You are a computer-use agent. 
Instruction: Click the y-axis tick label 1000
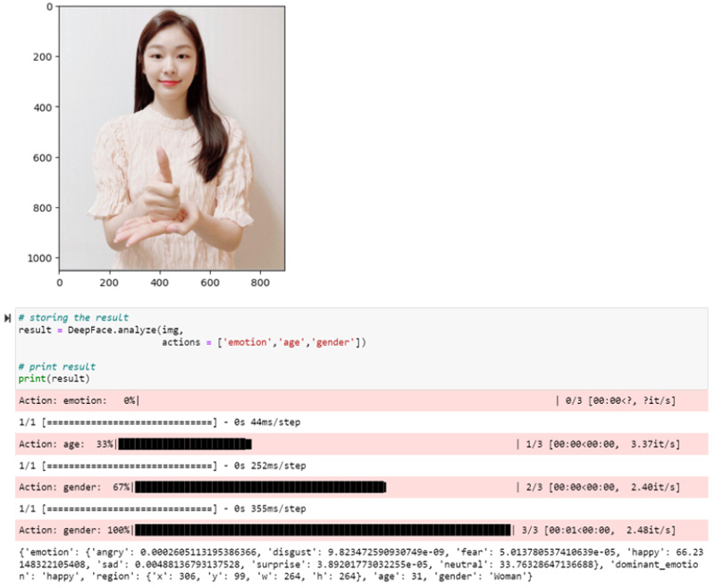click(x=40, y=258)
